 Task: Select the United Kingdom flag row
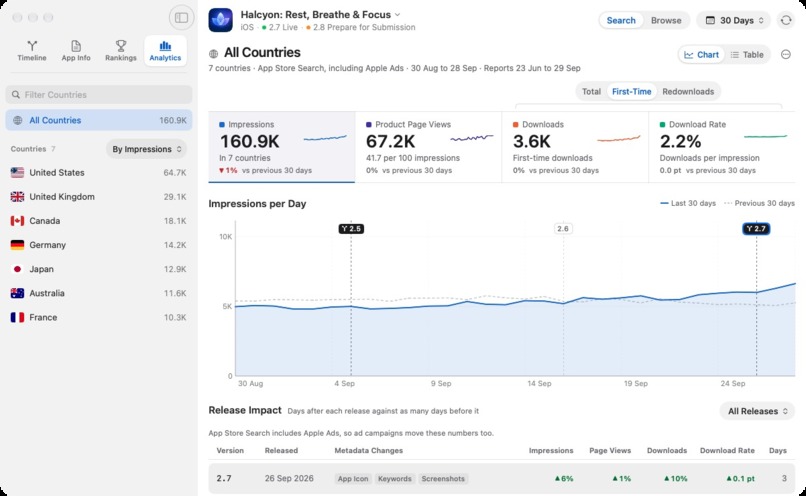(x=99, y=196)
